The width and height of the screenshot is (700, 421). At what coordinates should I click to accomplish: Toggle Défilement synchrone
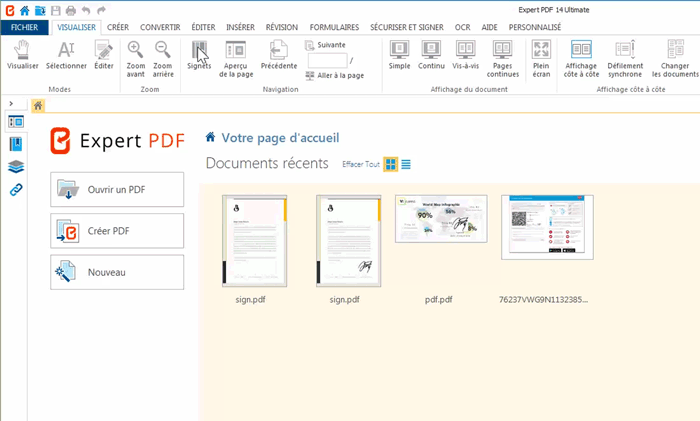(625, 58)
